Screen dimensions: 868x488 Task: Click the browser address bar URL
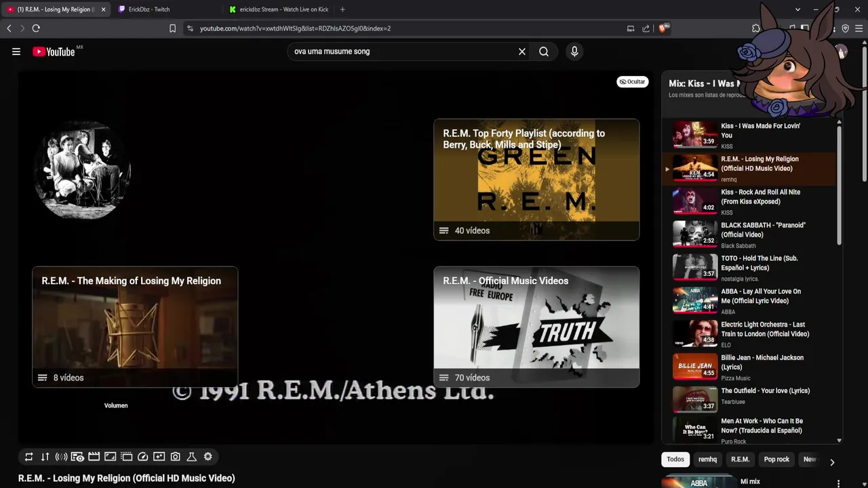(x=295, y=28)
